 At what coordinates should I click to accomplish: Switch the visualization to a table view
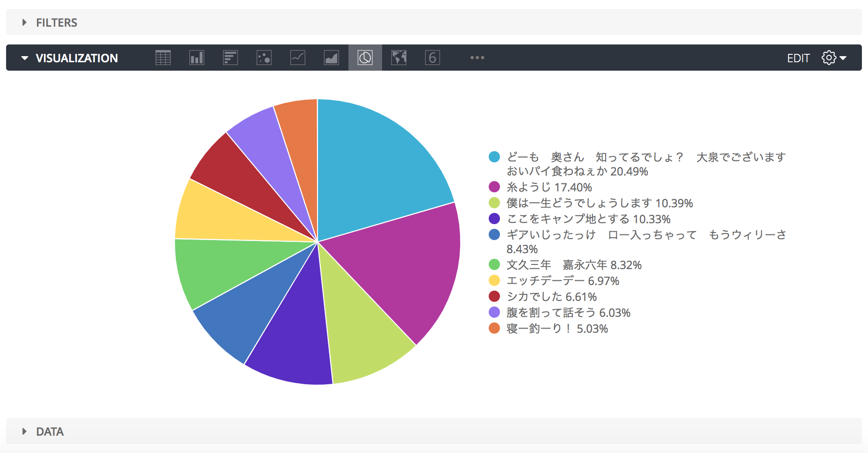(x=163, y=57)
